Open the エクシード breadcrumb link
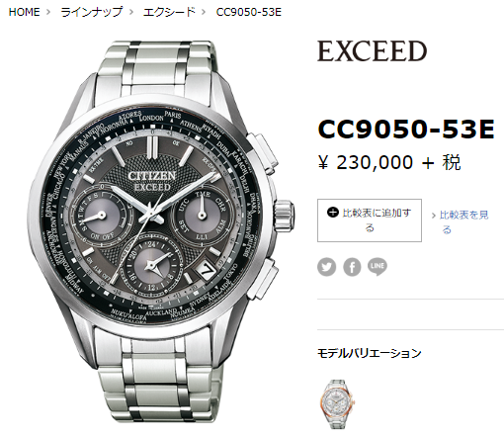 tap(169, 12)
